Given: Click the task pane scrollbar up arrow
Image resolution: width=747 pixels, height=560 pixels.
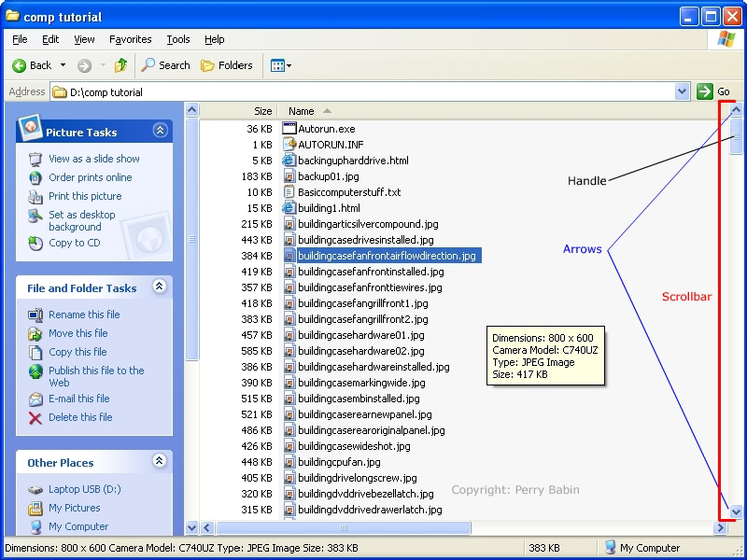Looking at the screenshot, I should coord(191,110).
